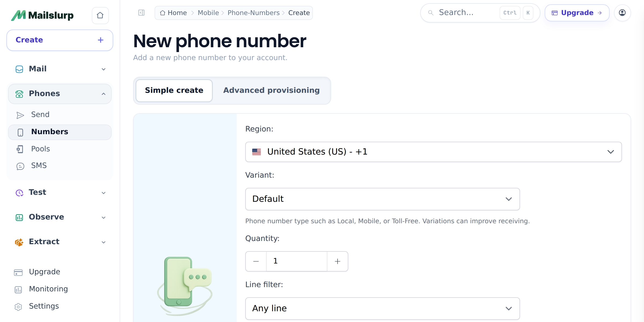This screenshot has height=322, width=644.
Task: Increase quantity with the plus stepper
Action: [x=338, y=261]
